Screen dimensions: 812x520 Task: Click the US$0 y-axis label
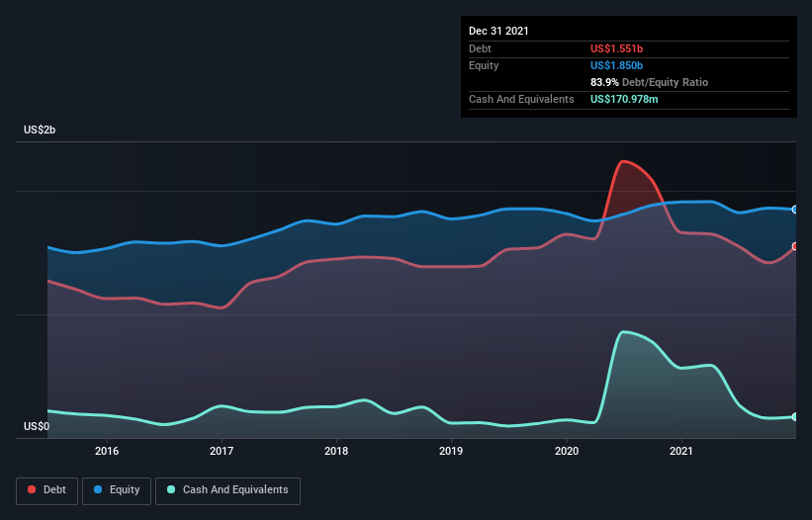(37, 426)
